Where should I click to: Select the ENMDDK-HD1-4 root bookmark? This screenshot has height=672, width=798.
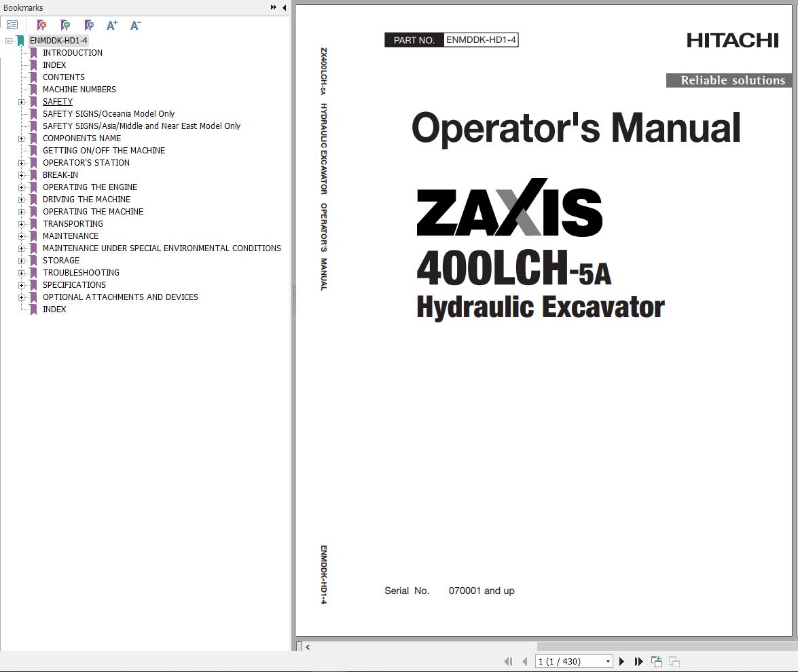pos(58,40)
